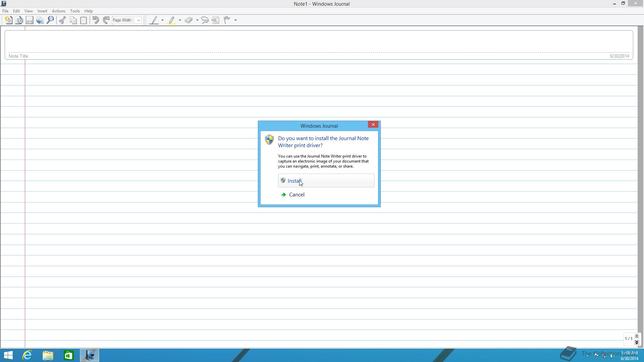644x362 pixels.
Task: Open Action Center flag tray icon
Action: point(596,356)
